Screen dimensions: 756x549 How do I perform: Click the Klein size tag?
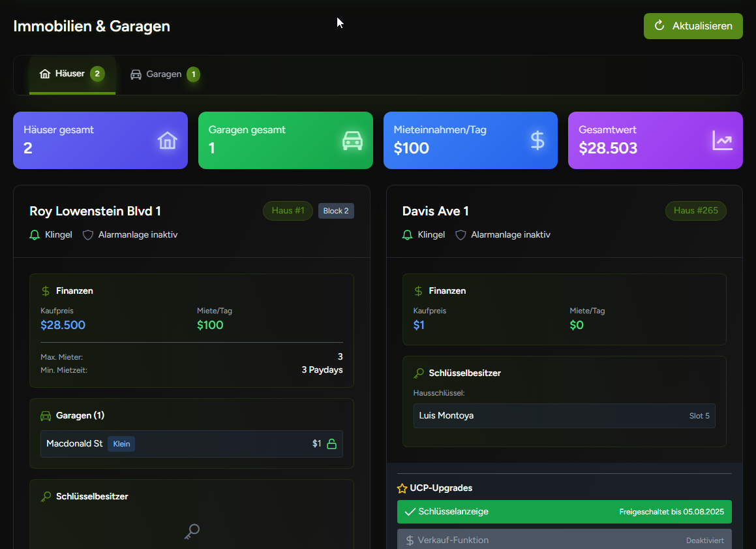tap(121, 444)
